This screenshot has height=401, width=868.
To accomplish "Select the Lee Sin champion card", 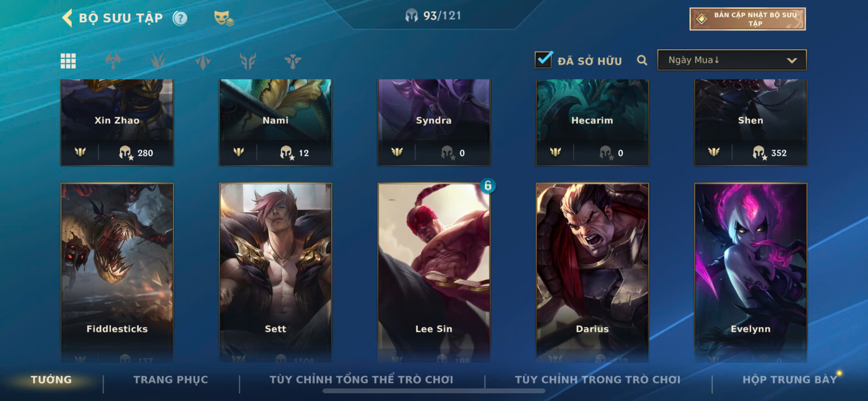I will click(434, 273).
